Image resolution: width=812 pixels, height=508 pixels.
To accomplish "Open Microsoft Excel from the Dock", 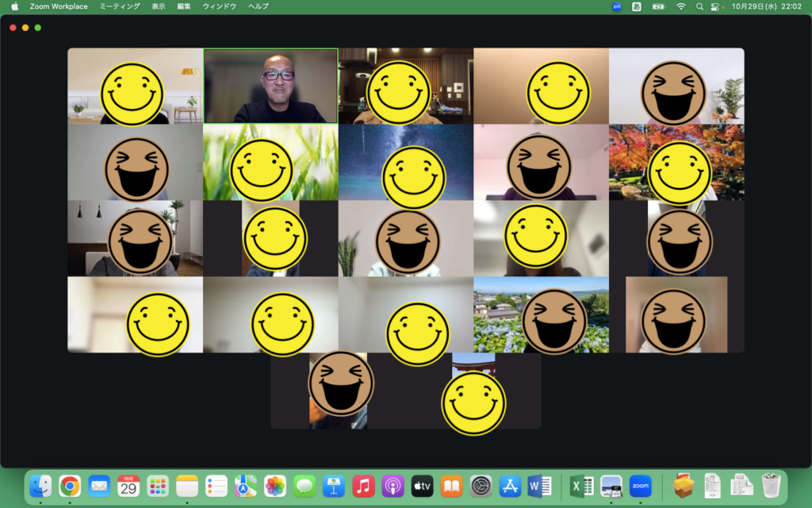I will [x=582, y=486].
